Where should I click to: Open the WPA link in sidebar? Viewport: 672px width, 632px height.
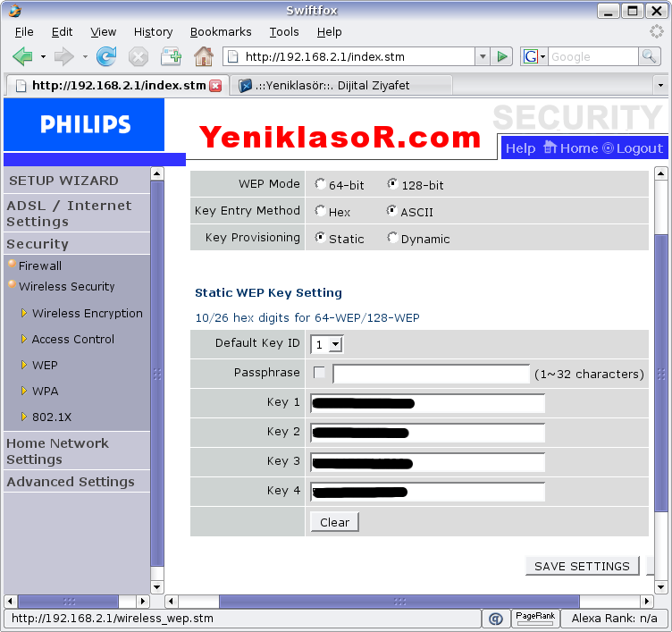[x=46, y=391]
